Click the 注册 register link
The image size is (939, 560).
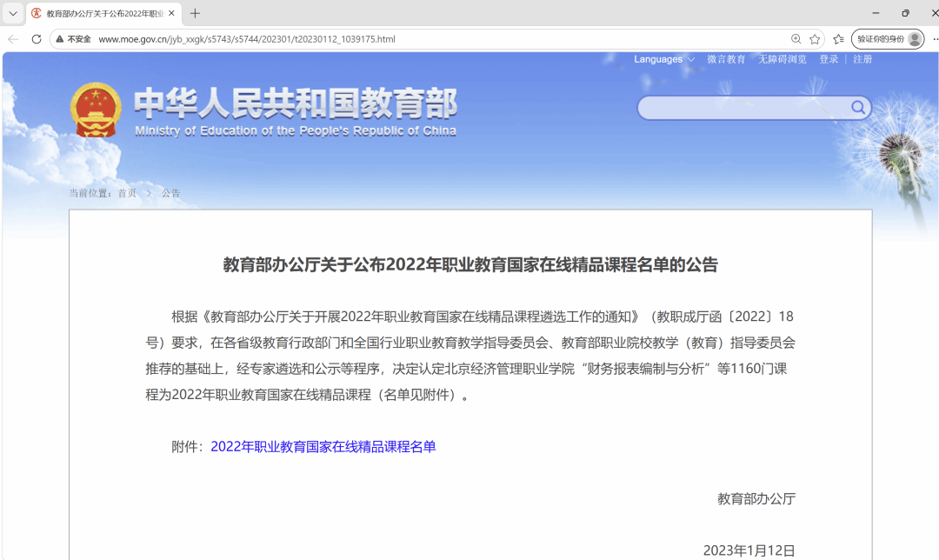tap(862, 59)
